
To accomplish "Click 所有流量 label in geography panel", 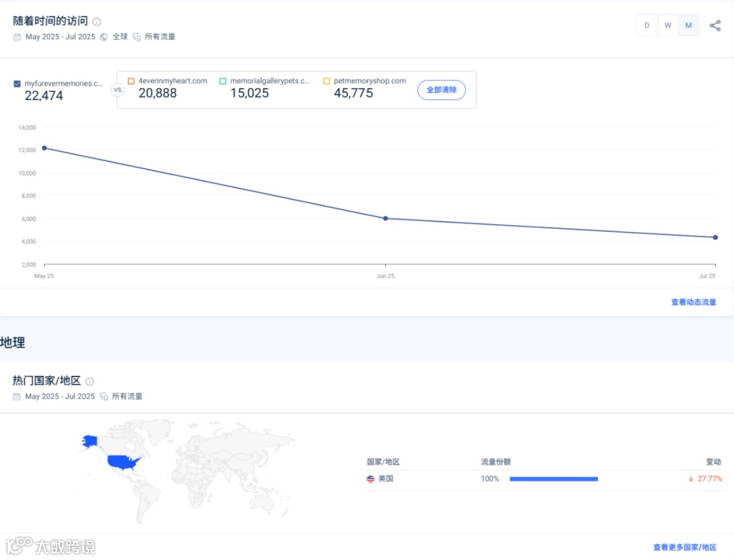I will pyautogui.click(x=127, y=396).
